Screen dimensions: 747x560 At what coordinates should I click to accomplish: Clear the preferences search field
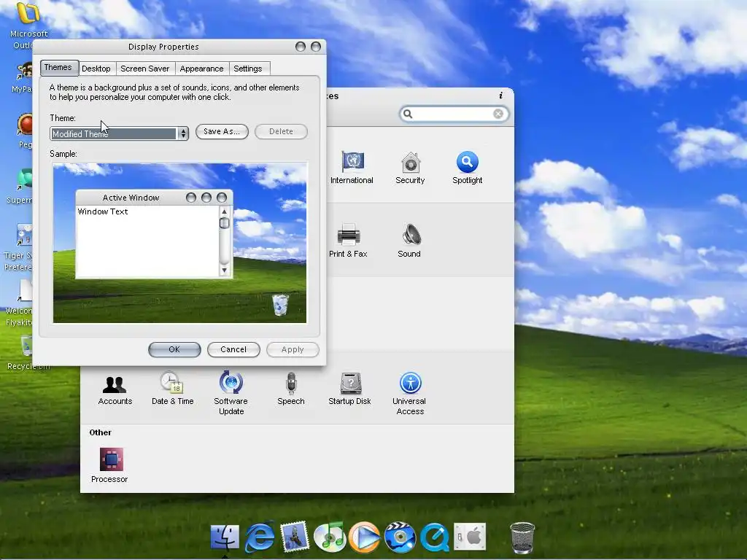click(x=498, y=114)
